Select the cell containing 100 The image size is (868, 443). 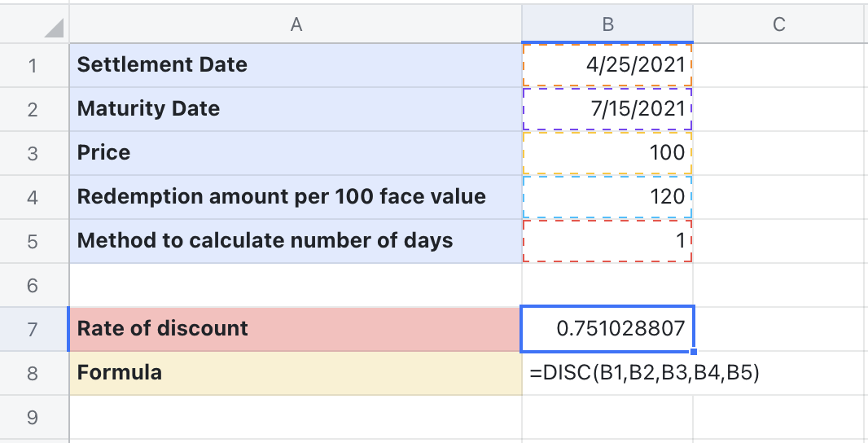coord(607,153)
